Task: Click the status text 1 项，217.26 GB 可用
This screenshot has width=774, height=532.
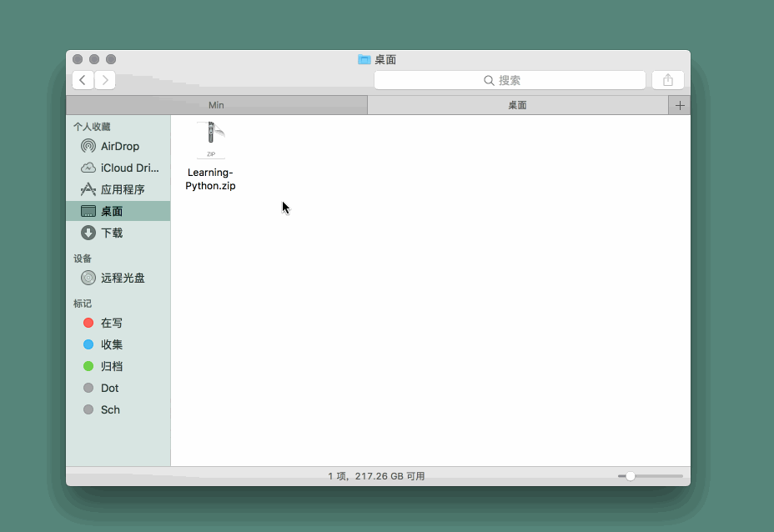Action: click(376, 476)
